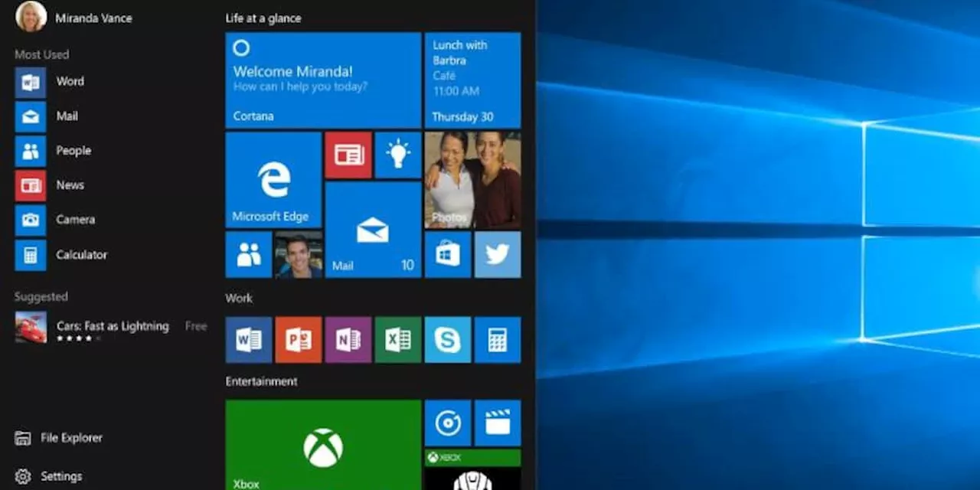Open the red News tile
980x490 pixels.
point(348,155)
